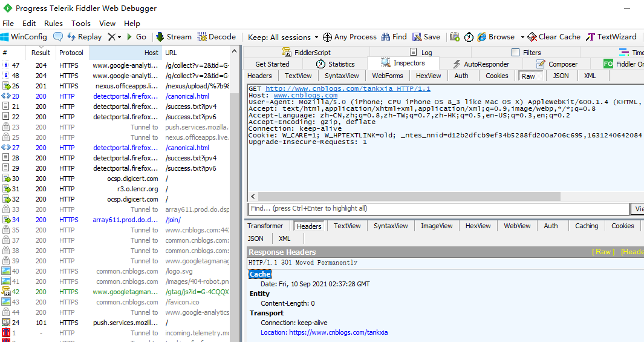Viewport: 644px width, 342px height.
Task: Select the Cache header group
Action: [x=260, y=274]
